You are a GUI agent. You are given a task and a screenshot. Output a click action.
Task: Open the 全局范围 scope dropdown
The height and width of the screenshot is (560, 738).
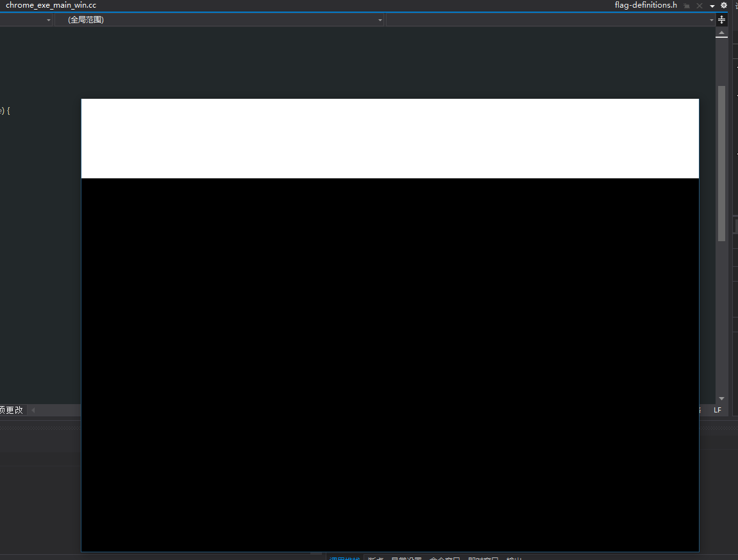pos(219,20)
